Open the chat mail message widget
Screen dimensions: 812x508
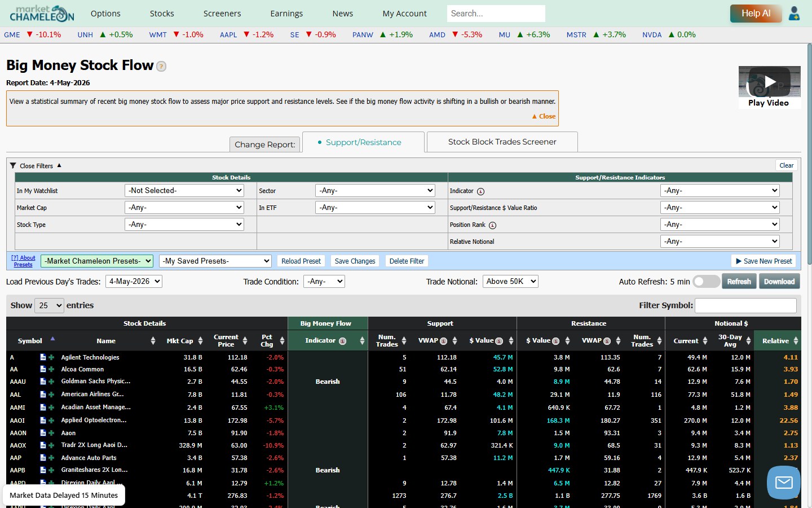(784, 482)
